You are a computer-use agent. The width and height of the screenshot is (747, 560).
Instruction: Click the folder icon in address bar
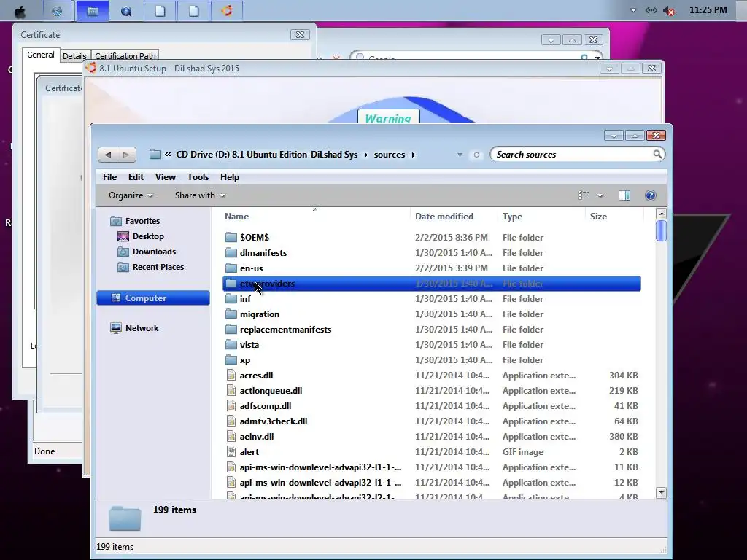click(x=155, y=155)
